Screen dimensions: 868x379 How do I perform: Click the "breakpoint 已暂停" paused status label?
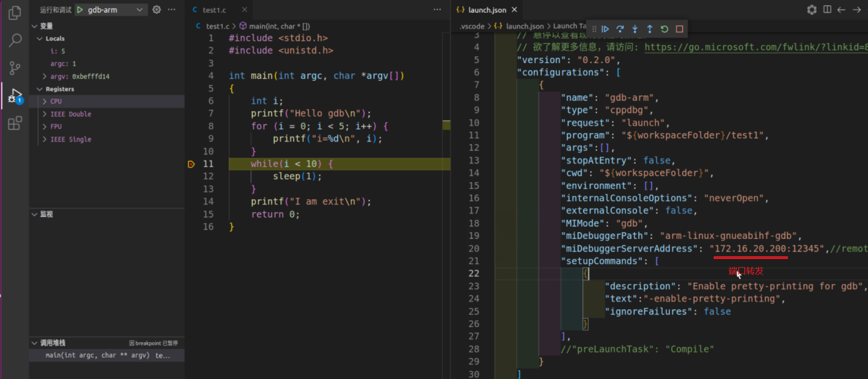pos(154,343)
